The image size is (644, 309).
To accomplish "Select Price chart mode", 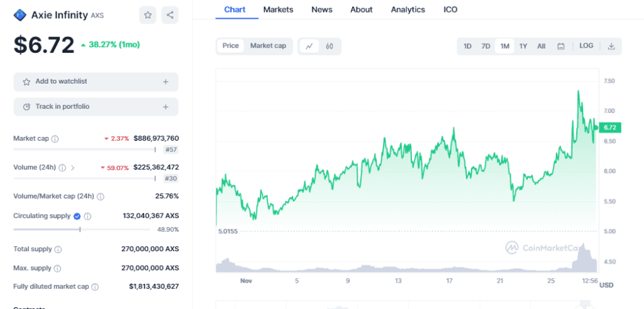I will [x=230, y=46].
